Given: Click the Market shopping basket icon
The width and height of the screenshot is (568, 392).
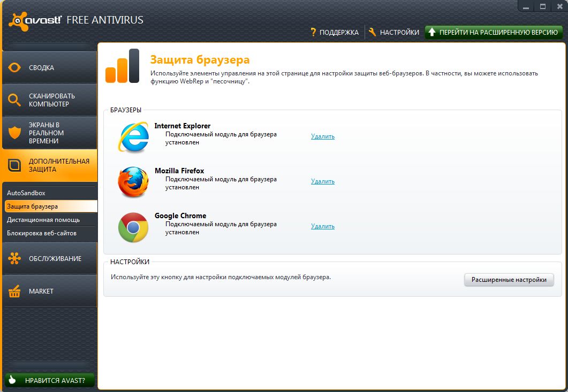Looking at the screenshot, I should coord(14,291).
